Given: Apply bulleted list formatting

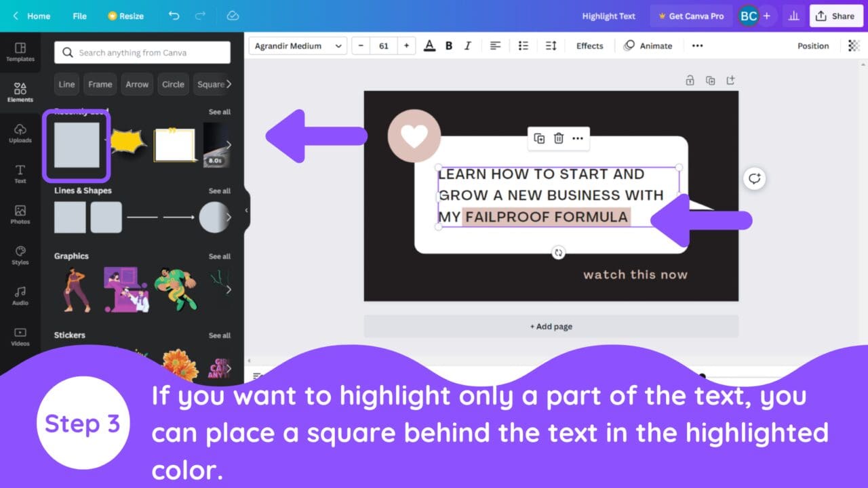Looking at the screenshot, I should click(x=523, y=45).
